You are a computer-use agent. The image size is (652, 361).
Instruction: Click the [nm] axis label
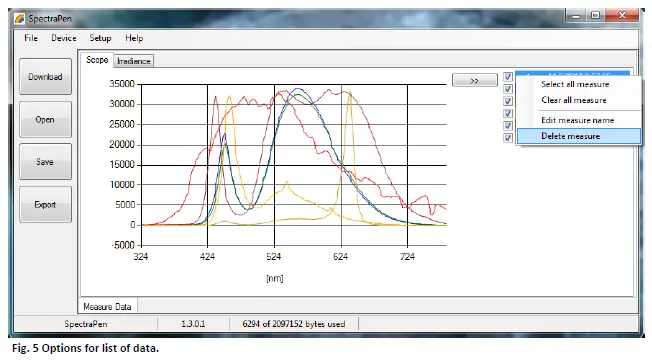click(x=274, y=278)
